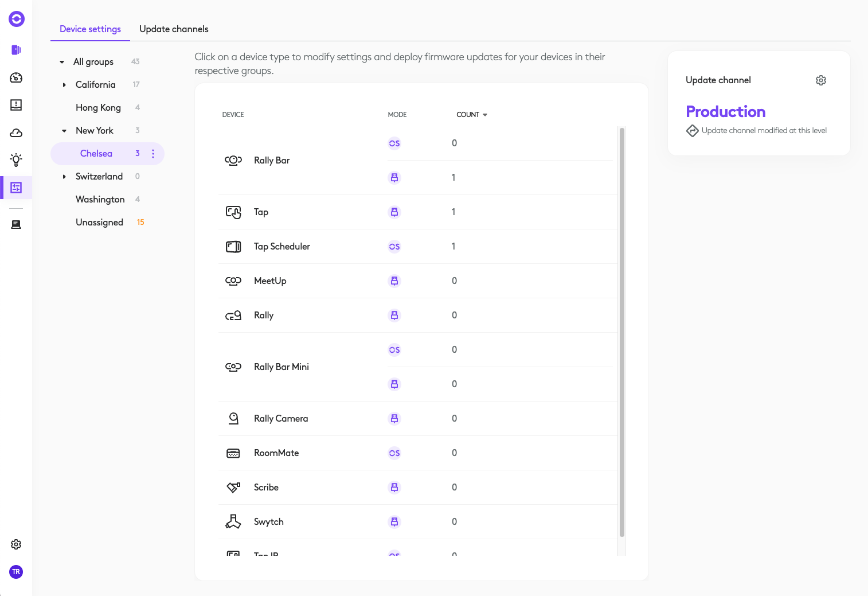
Task: Select the Chelsea group
Action: pyautogui.click(x=96, y=154)
